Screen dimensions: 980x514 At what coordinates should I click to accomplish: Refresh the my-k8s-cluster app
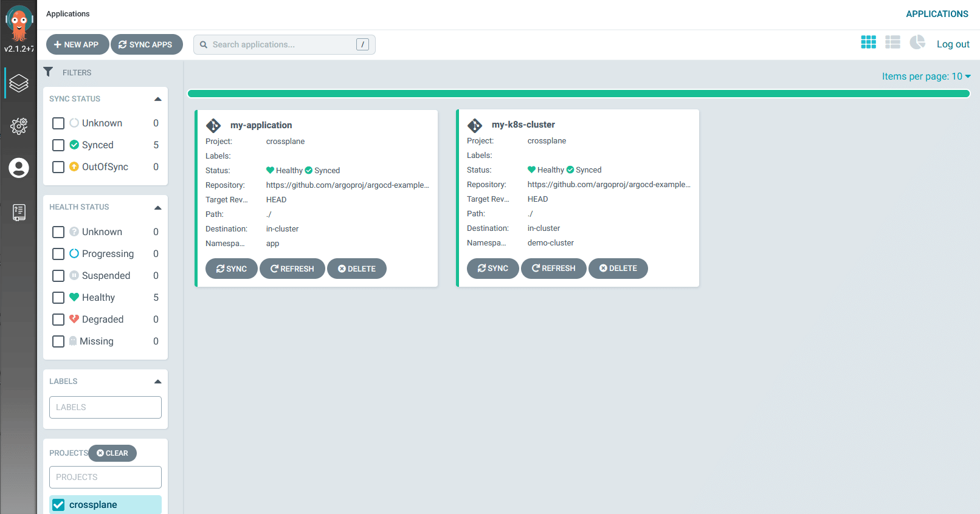tap(554, 268)
